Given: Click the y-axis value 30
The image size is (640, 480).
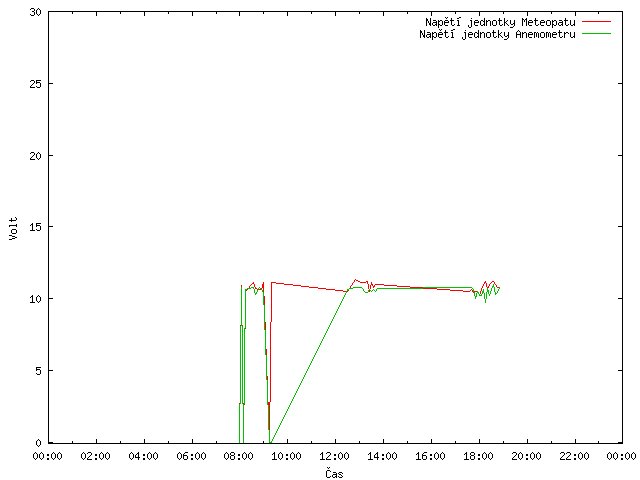Looking at the screenshot, I should point(36,12).
